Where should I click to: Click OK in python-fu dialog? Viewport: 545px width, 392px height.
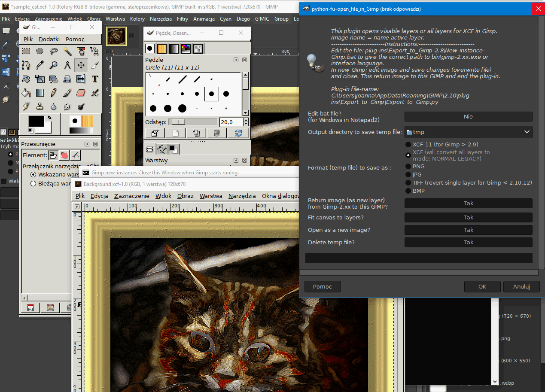click(x=482, y=286)
